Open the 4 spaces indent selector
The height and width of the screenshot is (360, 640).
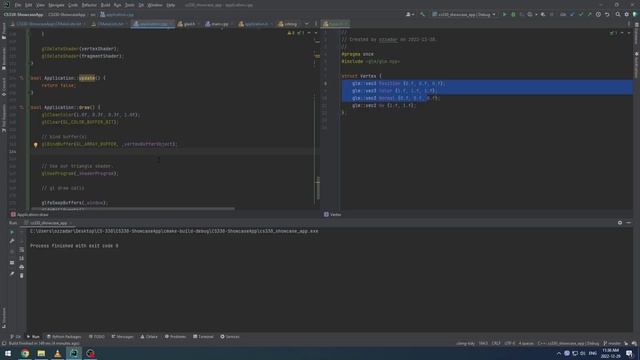[526, 343]
